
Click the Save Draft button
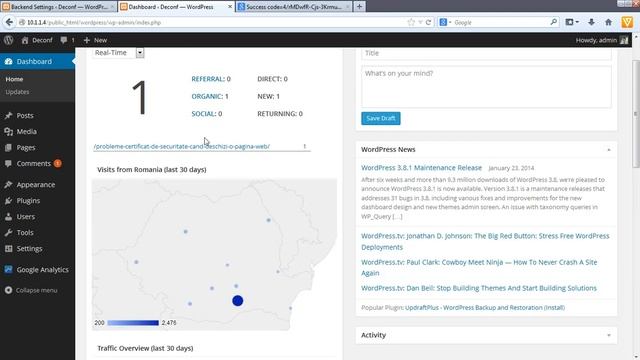click(x=380, y=118)
